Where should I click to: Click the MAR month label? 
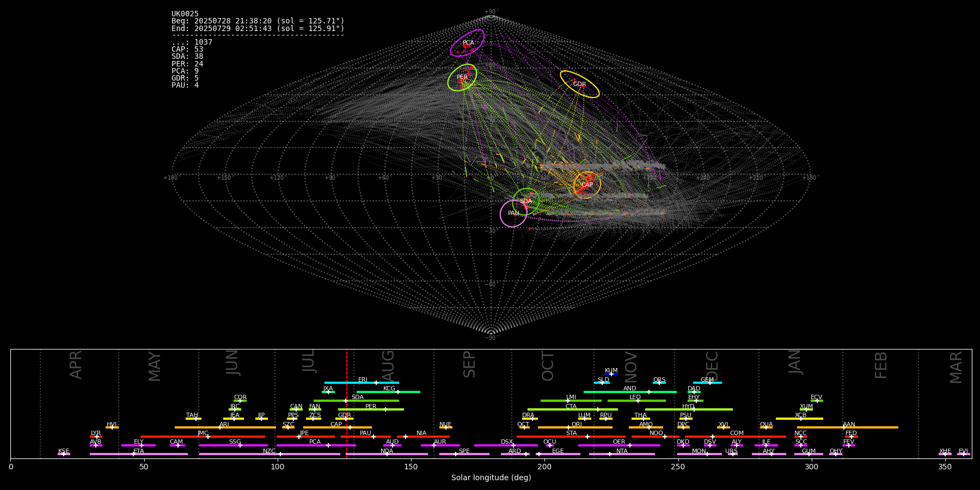(956, 367)
